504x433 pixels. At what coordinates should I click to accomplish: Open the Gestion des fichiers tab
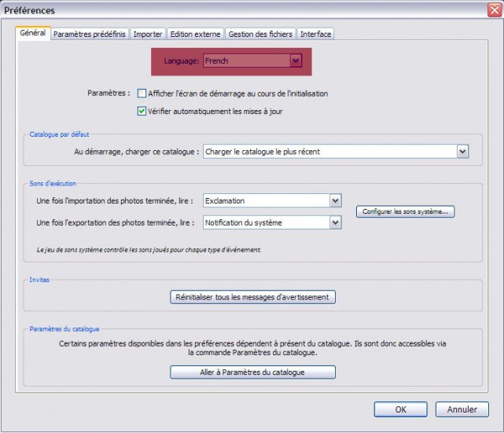[x=260, y=34]
